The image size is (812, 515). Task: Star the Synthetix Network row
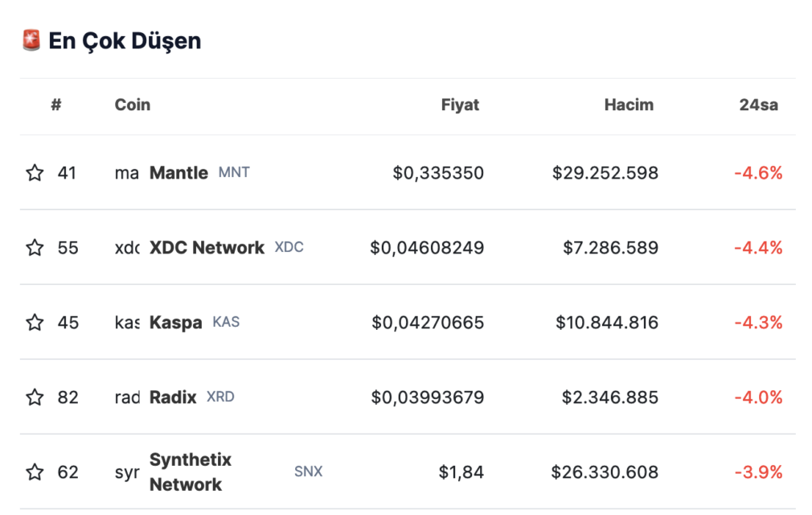pos(35,472)
